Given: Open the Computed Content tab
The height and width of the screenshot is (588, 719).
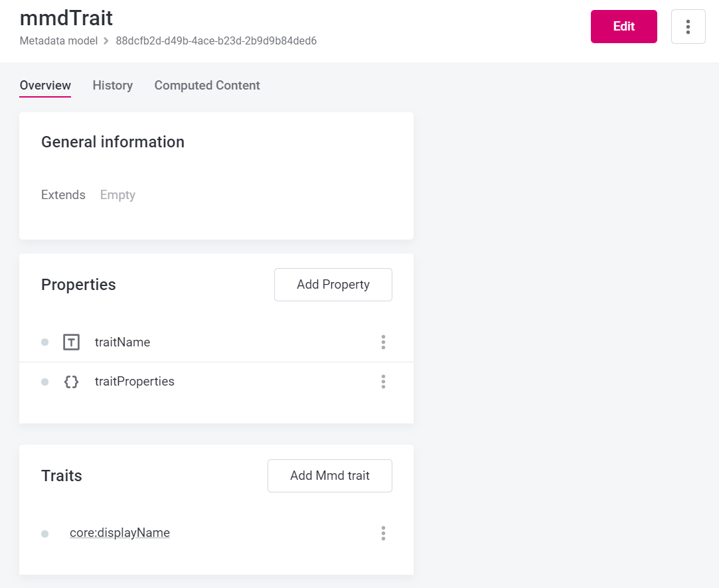Looking at the screenshot, I should (207, 86).
